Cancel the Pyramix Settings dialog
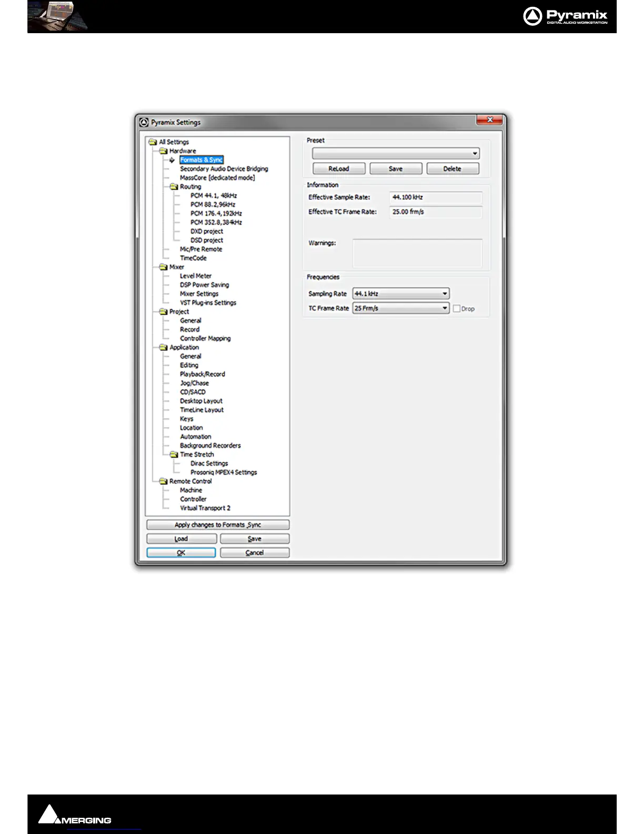Image resolution: width=644 pixels, height=834 pixels. [255, 553]
